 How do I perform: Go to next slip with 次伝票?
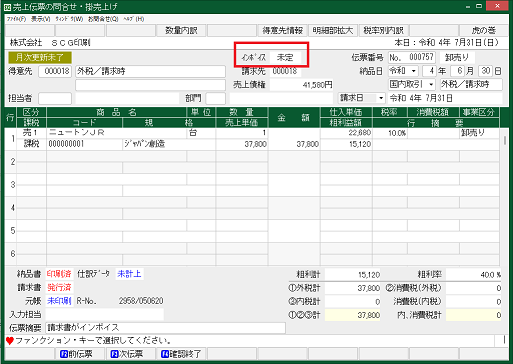pos(130,354)
